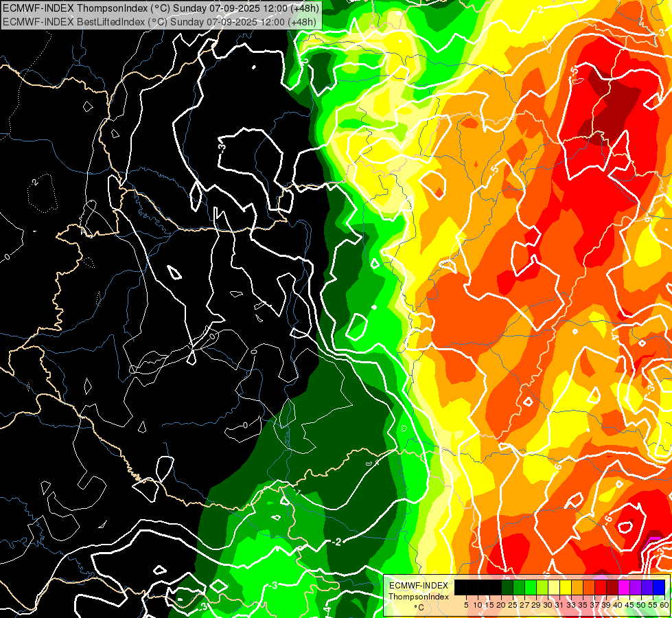
Task: Click the legend scale value 60
Action: (664, 605)
